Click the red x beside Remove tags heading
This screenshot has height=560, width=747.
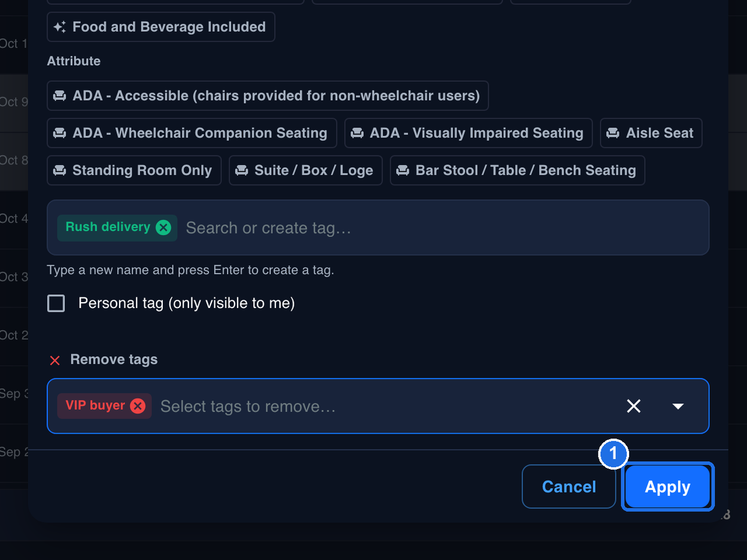[x=55, y=360]
